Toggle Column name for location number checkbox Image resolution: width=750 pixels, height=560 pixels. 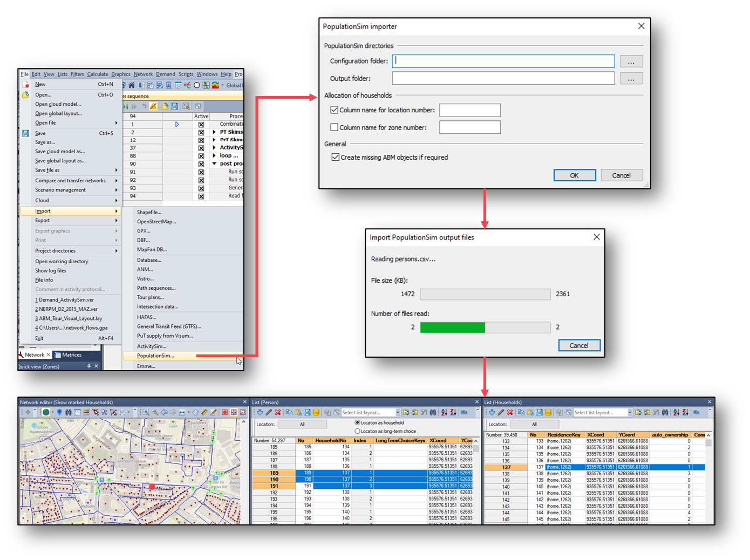[335, 110]
